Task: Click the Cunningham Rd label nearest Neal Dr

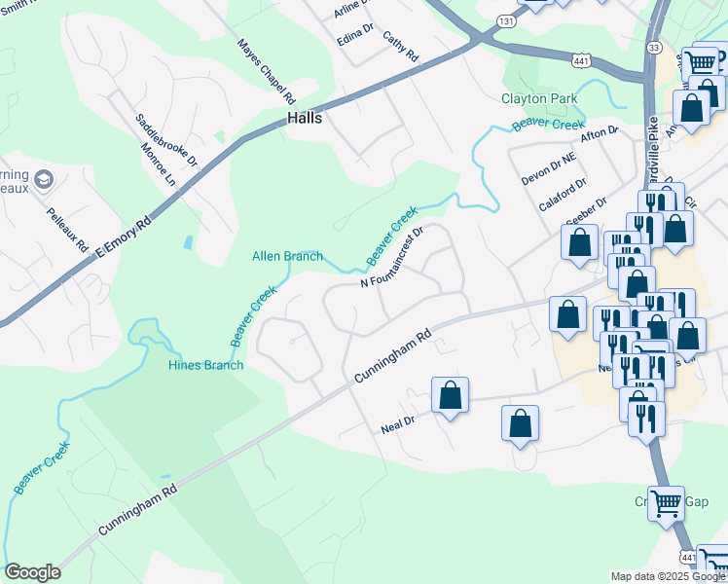Action: coord(393,355)
